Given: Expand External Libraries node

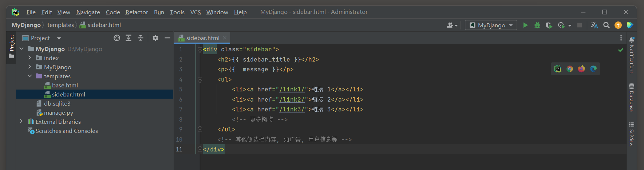Looking at the screenshot, I should (21, 122).
